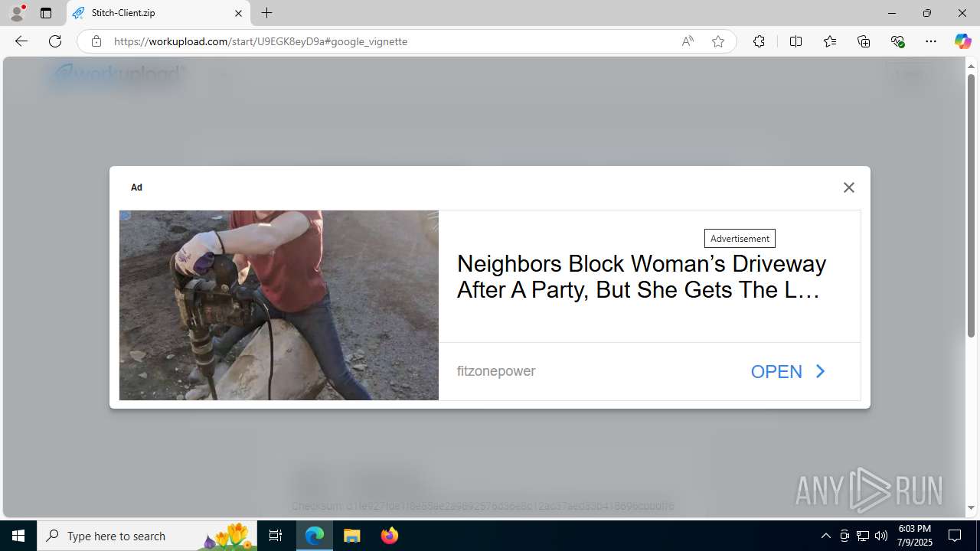Screen dimensions: 980x551
Task: Open the Favorites list
Action: (x=830, y=41)
